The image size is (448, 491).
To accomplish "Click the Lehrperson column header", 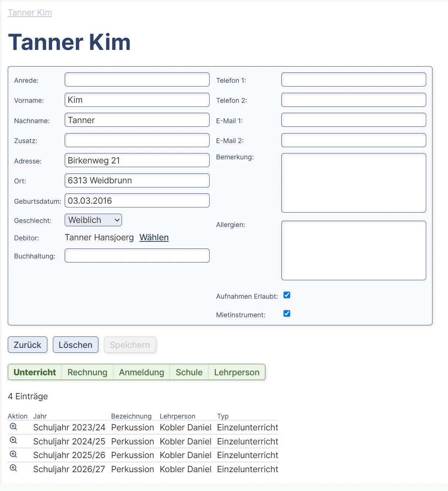I will pos(177,416).
